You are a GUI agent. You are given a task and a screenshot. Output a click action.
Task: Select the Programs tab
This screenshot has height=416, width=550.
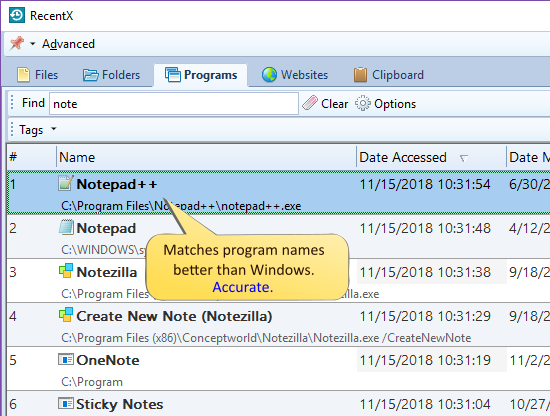pyautogui.click(x=201, y=75)
